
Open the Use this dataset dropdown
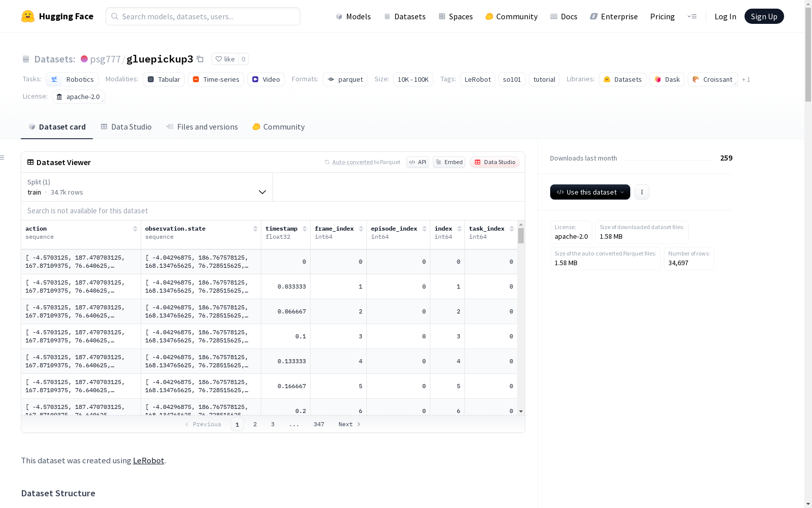[x=590, y=192]
